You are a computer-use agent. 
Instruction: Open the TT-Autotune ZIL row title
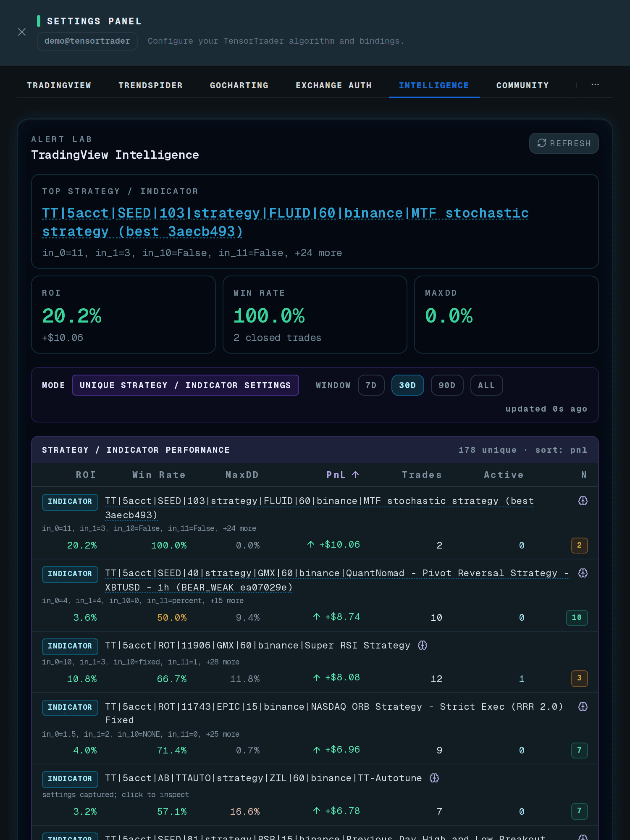pyautogui.click(x=263, y=778)
